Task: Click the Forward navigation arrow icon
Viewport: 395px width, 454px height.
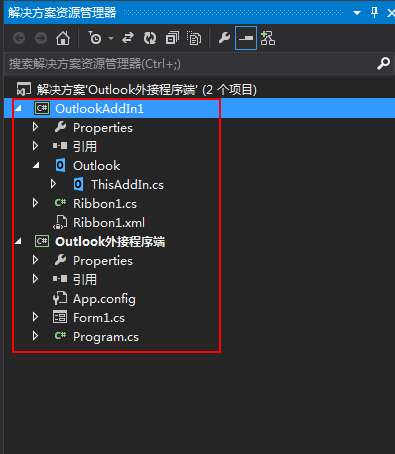Action: tap(41, 38)
